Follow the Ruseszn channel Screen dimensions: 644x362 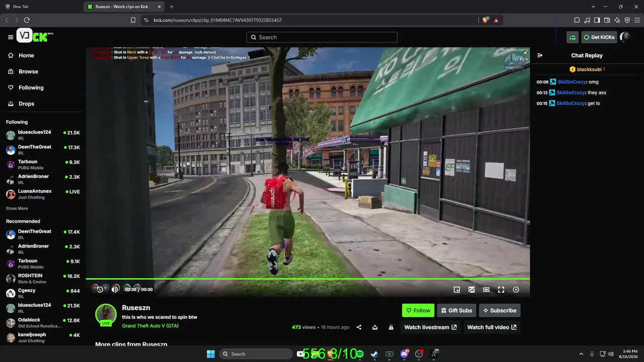click(x=418, y=311)
